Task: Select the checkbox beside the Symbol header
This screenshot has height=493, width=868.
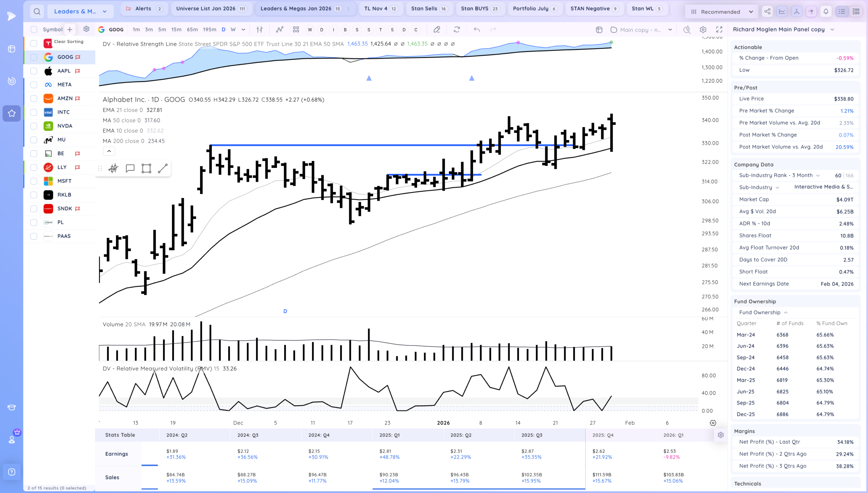Action: pyautogui.click(x=34, y=29)
